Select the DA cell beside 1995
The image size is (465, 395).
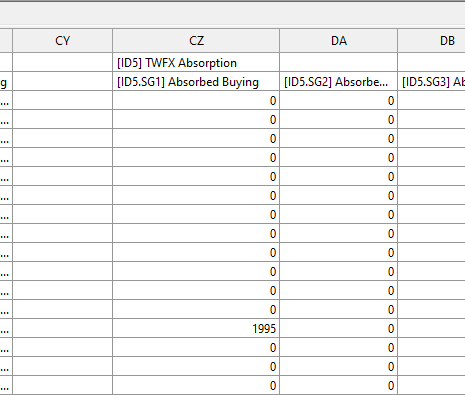pos(338,329)
